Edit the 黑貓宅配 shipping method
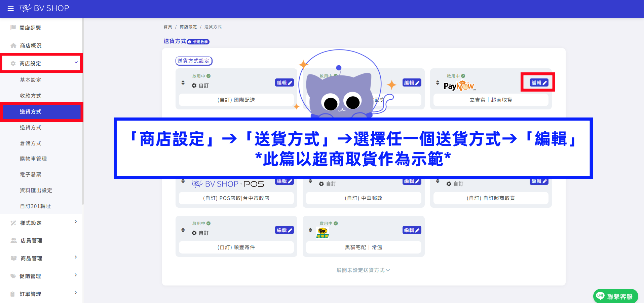Screen dimensions: 644x303 [x=412, y=230]
